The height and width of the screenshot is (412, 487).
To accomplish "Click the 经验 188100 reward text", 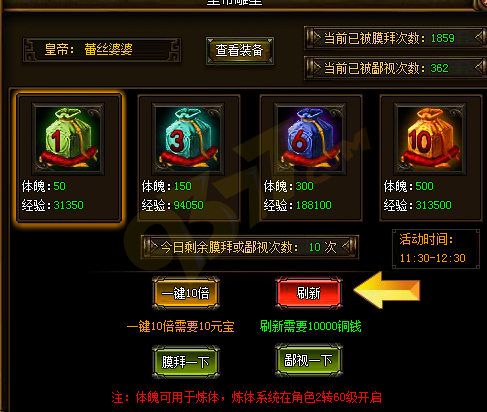I will tap(297, 205).
